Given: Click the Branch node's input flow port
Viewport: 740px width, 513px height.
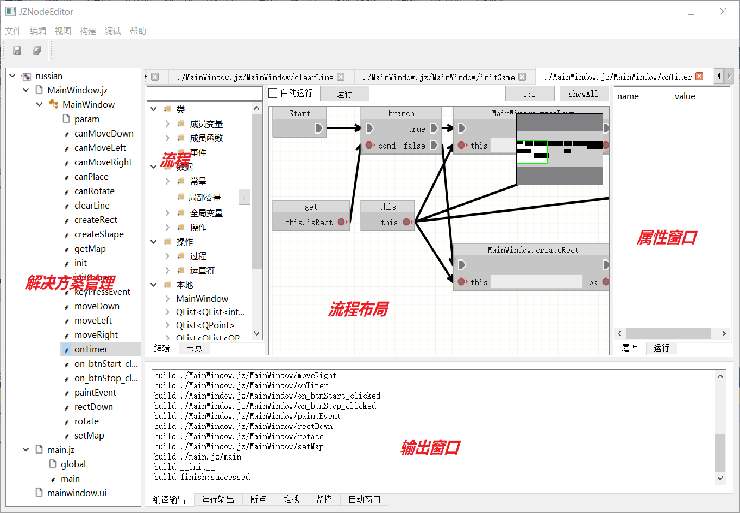Looking at the screenshot, I should point(370,128).
